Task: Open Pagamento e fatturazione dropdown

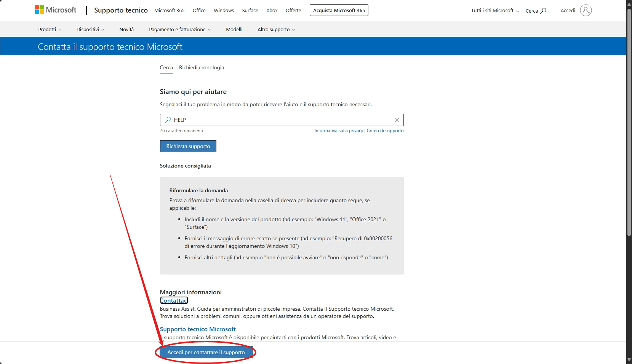Action: click(x=180, y=29)
